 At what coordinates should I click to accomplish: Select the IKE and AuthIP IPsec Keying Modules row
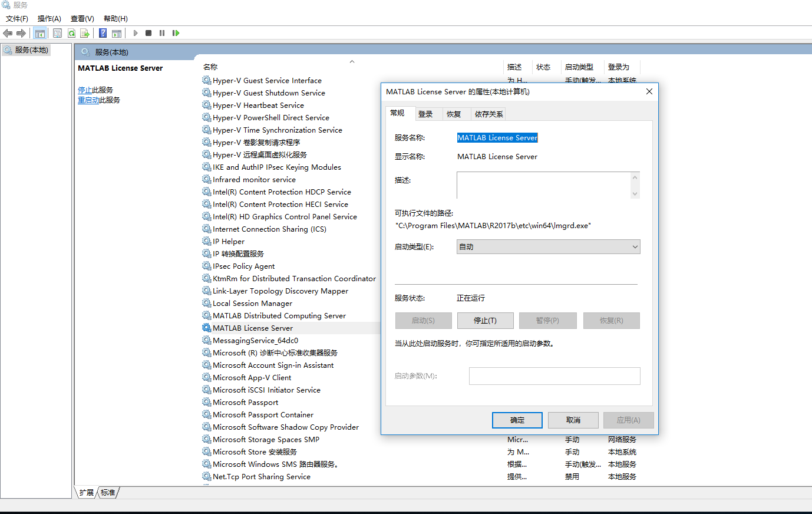[x=277, y=167]
